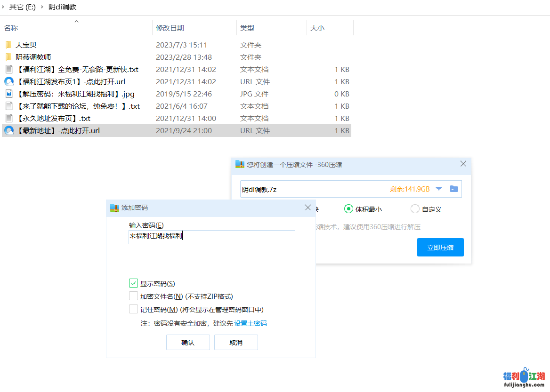This screenshot has height=392, width=550.
Task: Sort files by the 大小 column header
Action: click(317, 28)
